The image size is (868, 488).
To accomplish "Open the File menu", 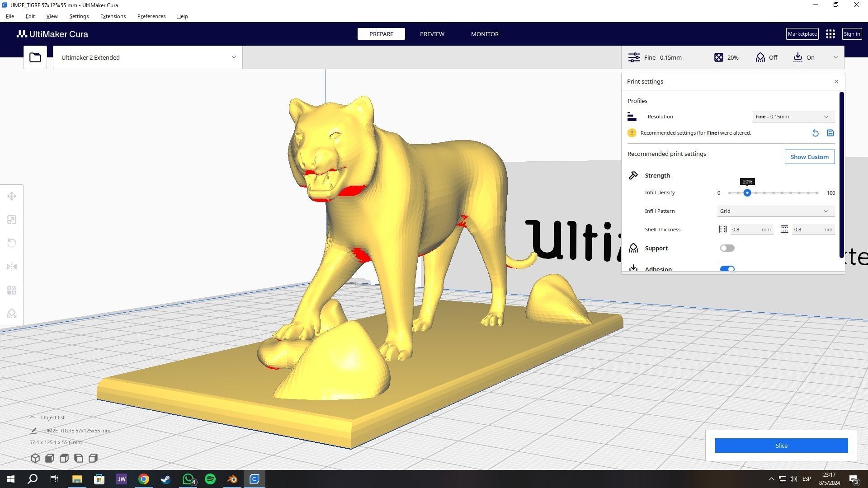I will 9,16.
